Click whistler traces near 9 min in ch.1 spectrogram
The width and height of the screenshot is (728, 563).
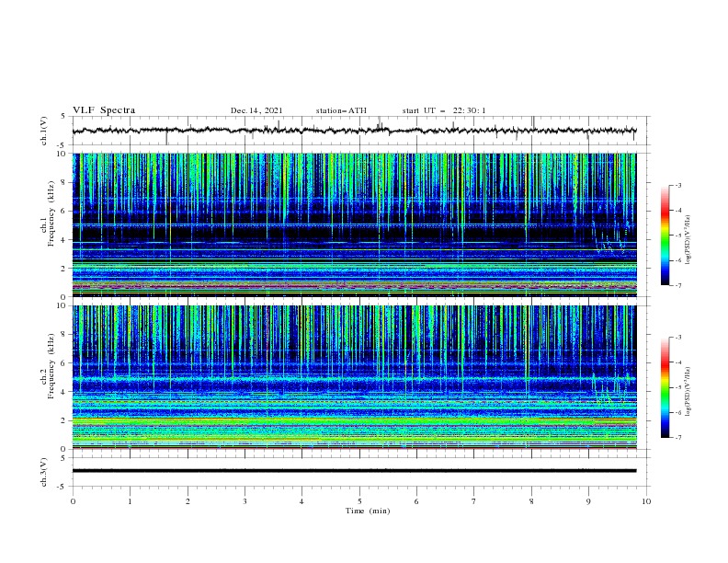610,237
